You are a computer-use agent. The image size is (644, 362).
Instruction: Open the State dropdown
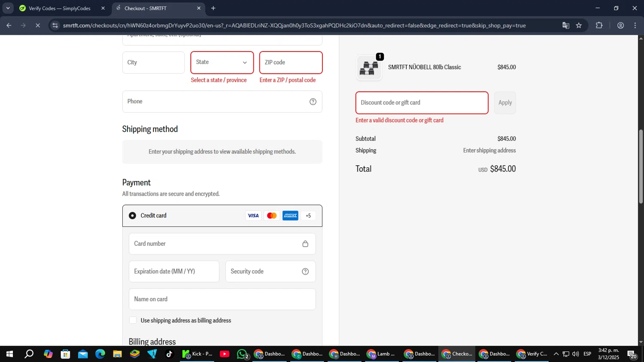(x=222, y=63)
